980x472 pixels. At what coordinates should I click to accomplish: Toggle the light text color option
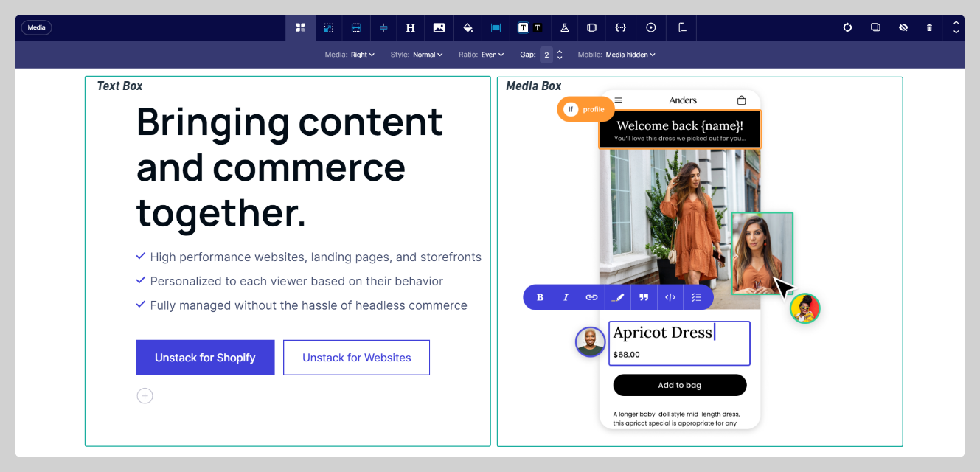click(523, 28)
